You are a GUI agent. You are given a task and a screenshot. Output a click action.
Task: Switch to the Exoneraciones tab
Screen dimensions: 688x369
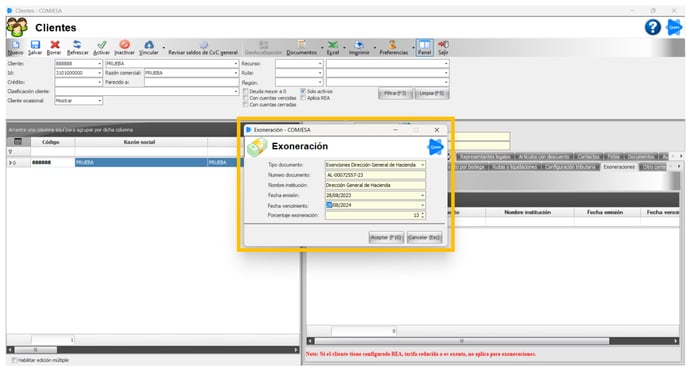[x=619, y=167]
